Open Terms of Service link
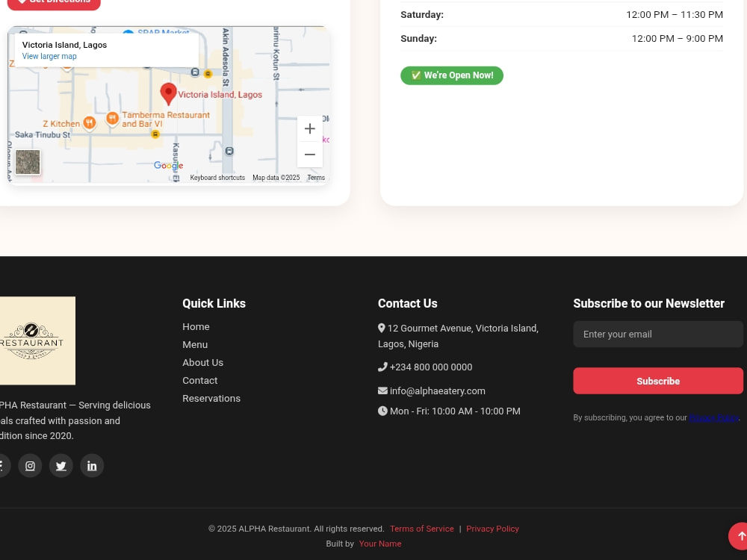This screenshot has width=747, height=560. pyautogui.click(x=421, y=529)
